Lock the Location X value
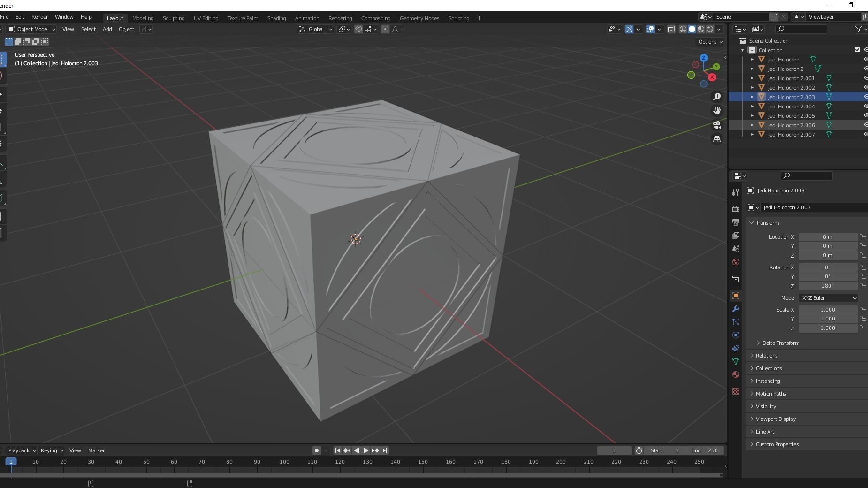868x488 pixels. click(x=863, y=237)
